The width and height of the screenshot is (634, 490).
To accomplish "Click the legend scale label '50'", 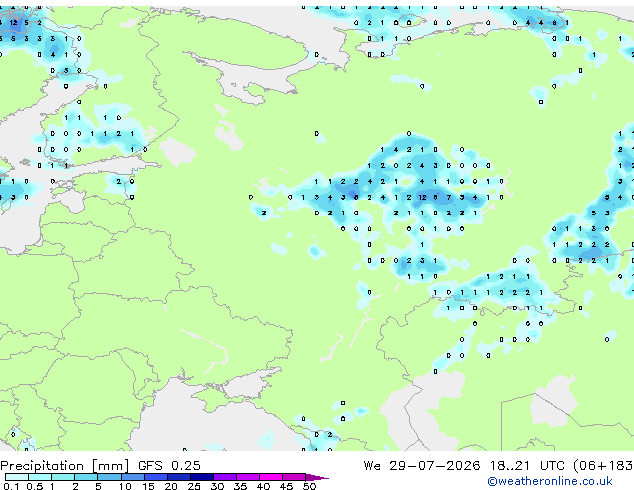I will [x=309, y=486].
